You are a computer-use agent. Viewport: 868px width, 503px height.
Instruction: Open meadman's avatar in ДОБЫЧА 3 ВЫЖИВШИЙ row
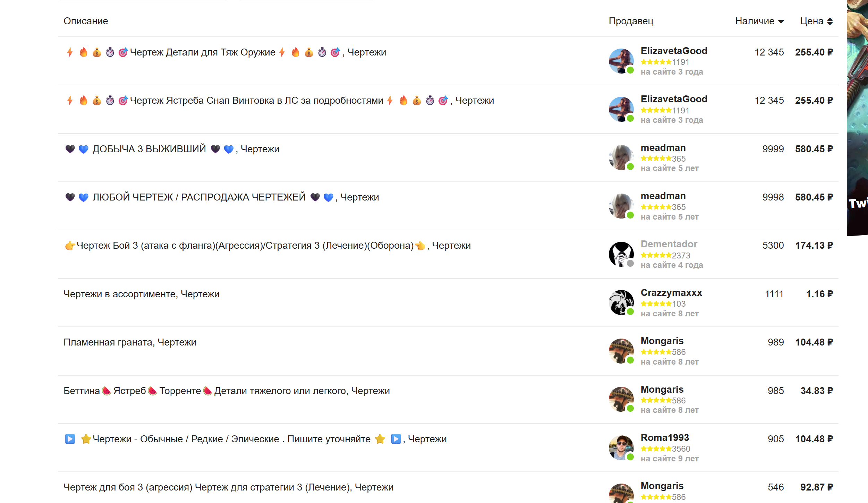tap(621, 158)
